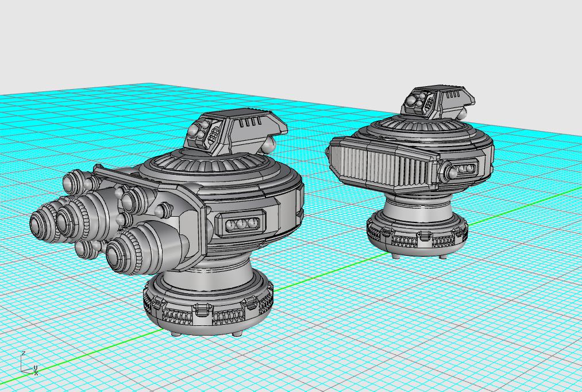Pick the vent slots on left turret's top housing

(250, 123)
